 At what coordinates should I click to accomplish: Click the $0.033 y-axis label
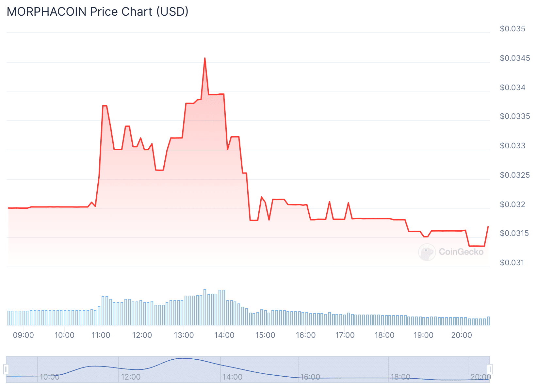click(x=513, y=146)
